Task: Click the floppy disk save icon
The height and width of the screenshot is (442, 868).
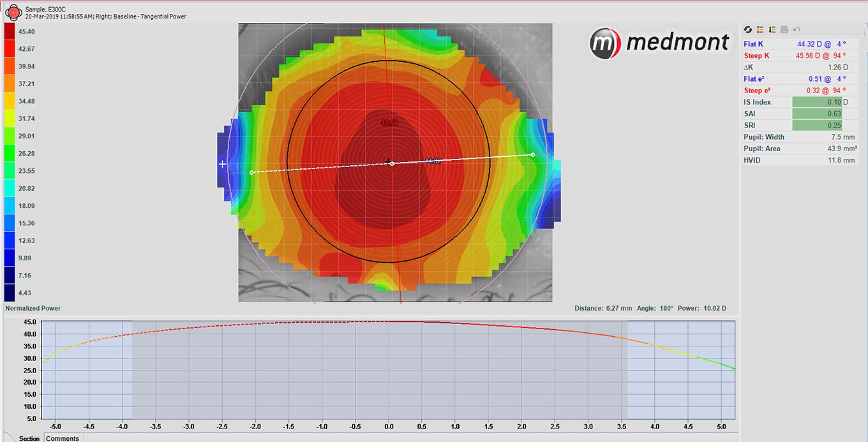Action: coord(784,29)
